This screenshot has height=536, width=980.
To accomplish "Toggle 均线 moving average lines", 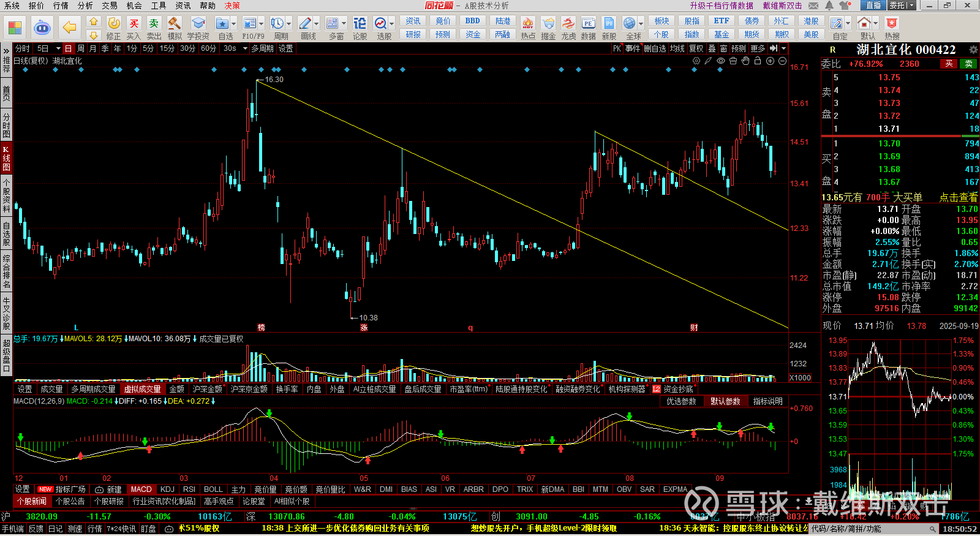I will [x=677, y=48].
